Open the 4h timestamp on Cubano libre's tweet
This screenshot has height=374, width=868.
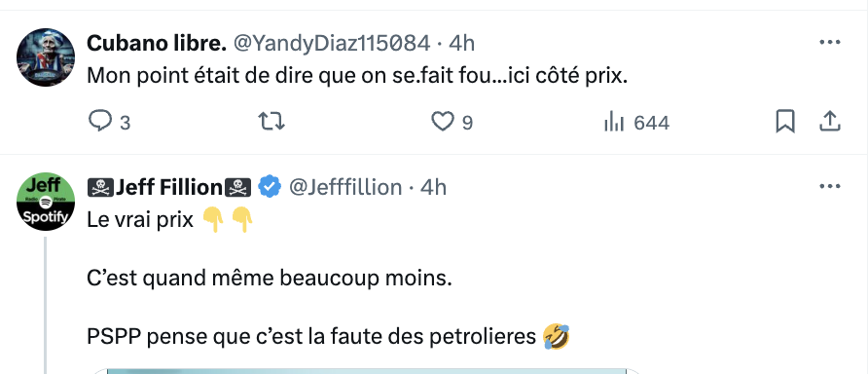point(461,43)
